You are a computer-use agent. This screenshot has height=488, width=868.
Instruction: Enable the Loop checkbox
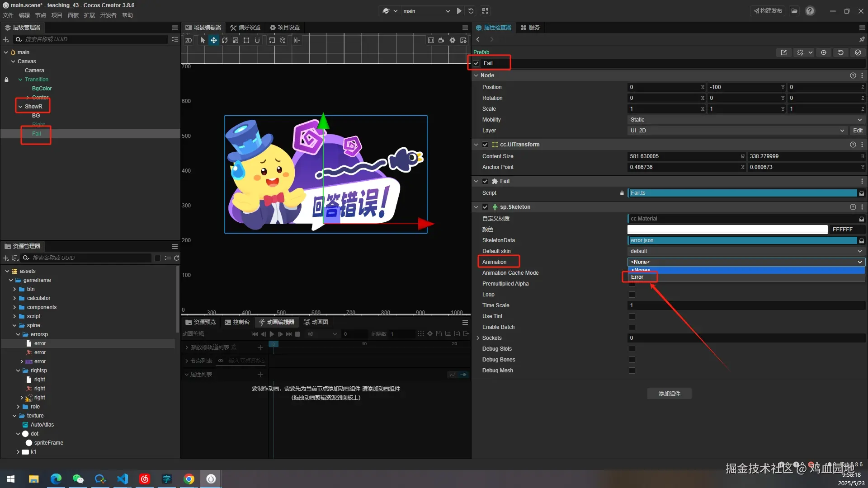click(x=632, y=295)
